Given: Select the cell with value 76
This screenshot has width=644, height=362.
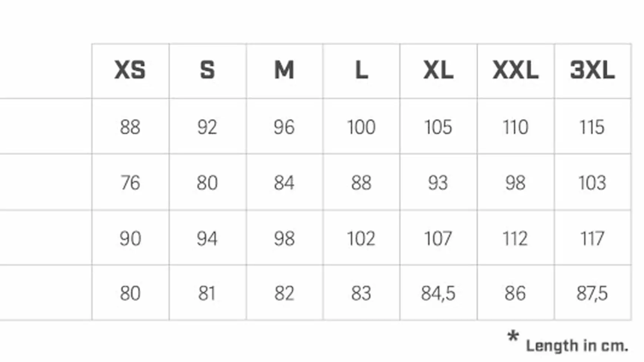Looking at the screenshot, I should tap(130, 183).
